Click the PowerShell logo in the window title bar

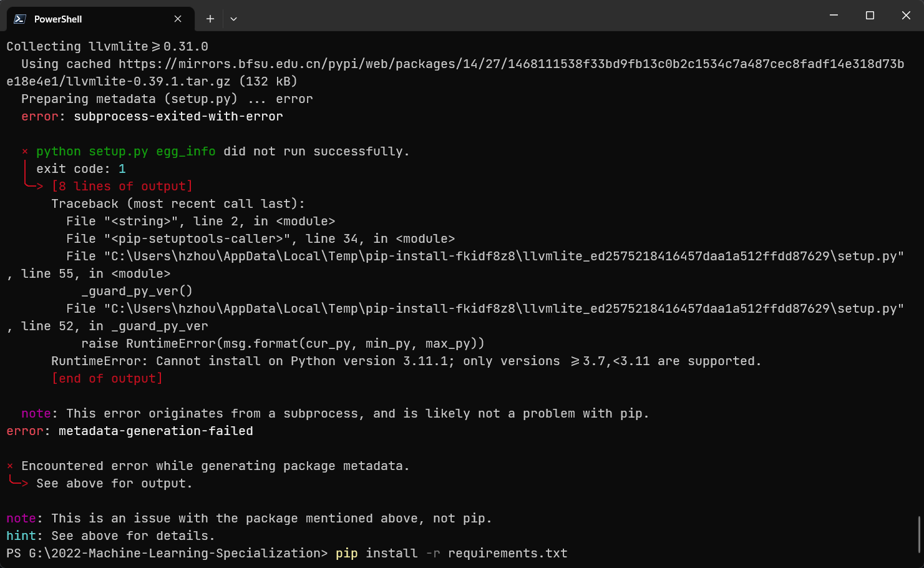(x=19, y=19)
